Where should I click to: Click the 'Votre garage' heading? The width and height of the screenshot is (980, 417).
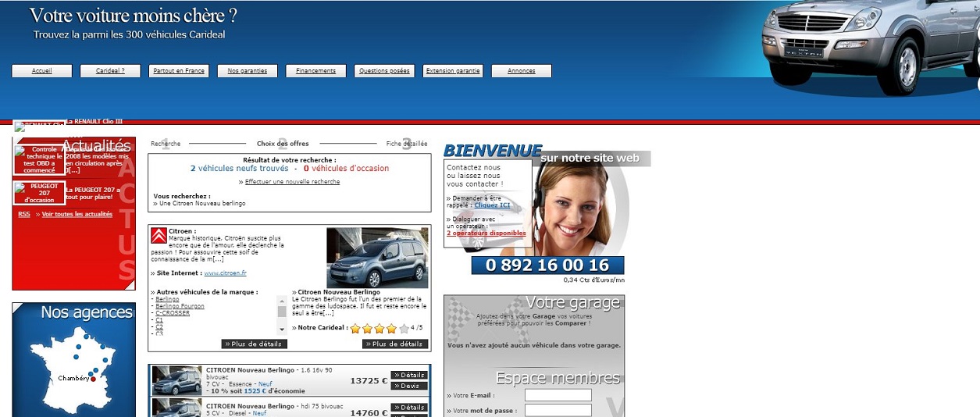pyautogui.click(x=573, y=303)
